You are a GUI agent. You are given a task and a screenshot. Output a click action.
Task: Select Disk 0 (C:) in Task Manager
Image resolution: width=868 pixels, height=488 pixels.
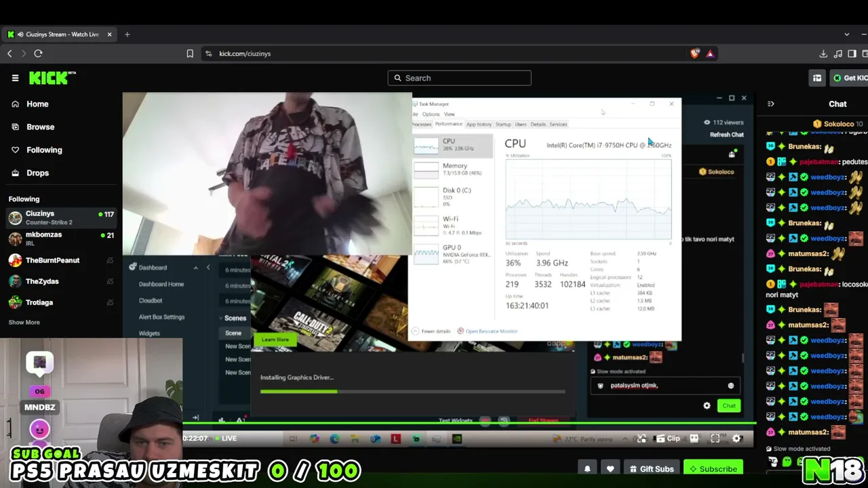453,196
